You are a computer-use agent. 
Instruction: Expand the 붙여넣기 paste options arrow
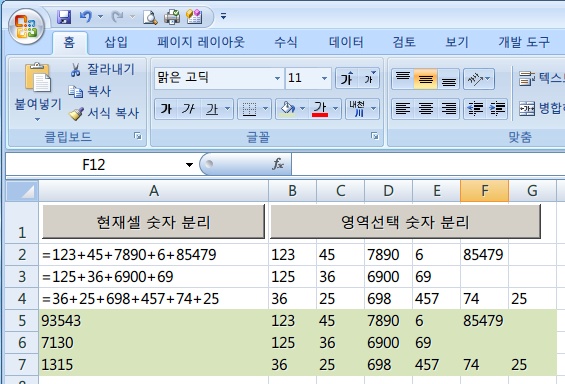tap(37, 119)
